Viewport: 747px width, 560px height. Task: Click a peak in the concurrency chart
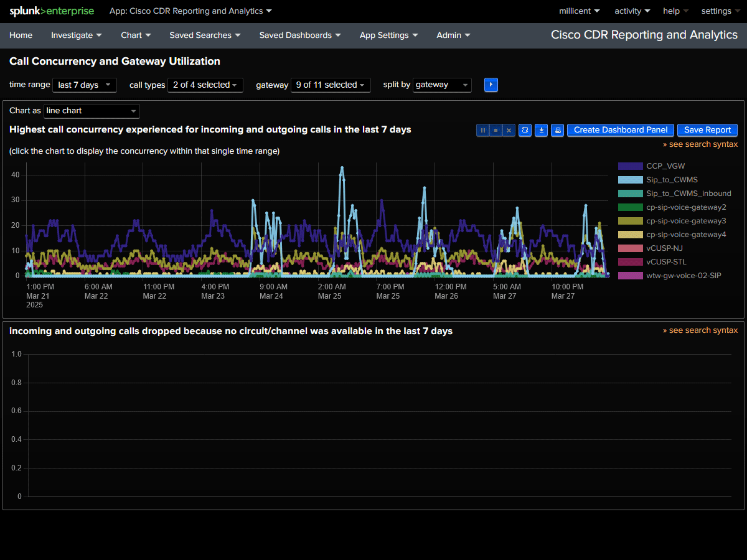pyautogui.click(x=342, y=168)
